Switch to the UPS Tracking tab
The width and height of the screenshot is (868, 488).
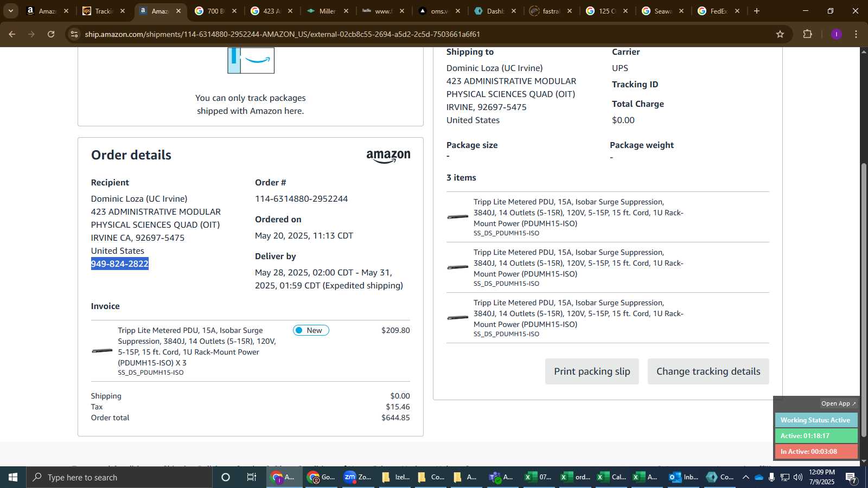[103, 11]
